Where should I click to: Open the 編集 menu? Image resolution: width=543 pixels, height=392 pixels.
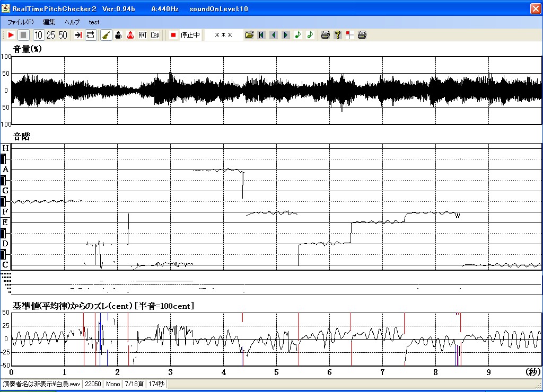[x=49, y=22]
